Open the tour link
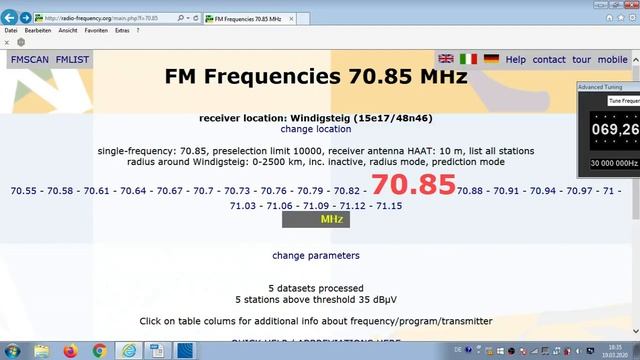 [582, 60]
